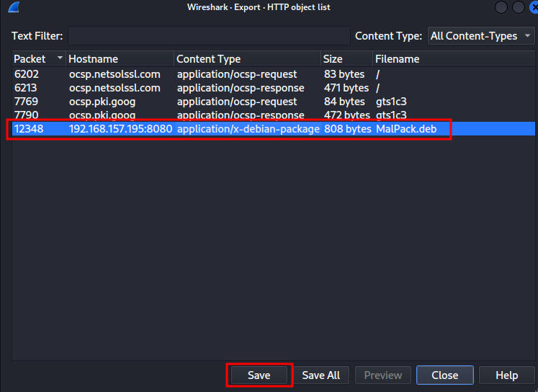Click gts1c3 filename in the 472 bytes row
The width and height of the screenshot is (538, 392).
coord(391,115)
